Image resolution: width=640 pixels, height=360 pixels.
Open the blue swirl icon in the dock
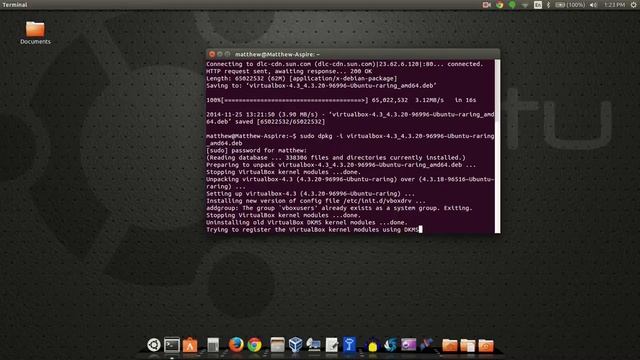pyautogui.click(x=391, y=345)
